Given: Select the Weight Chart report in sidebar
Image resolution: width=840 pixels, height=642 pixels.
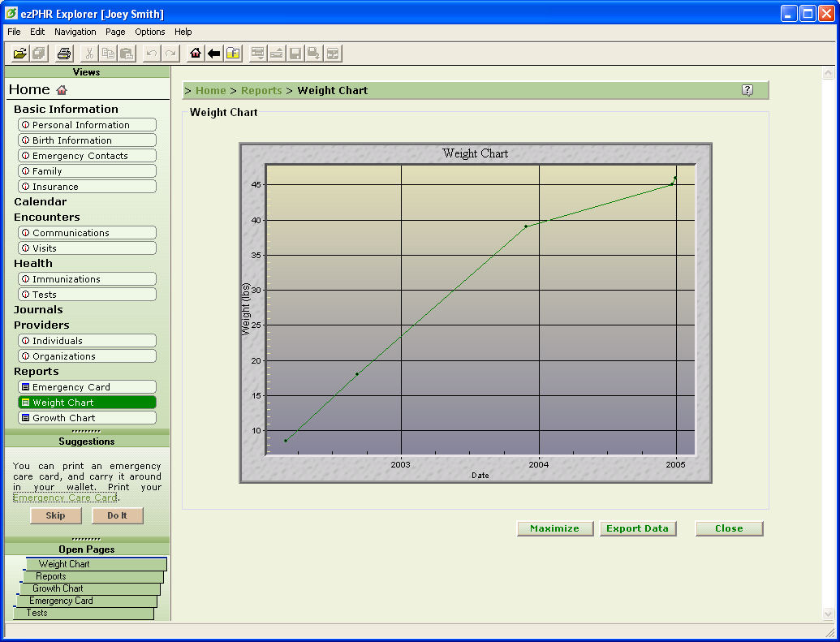Looking at the screenshot, I should point(88,403).
